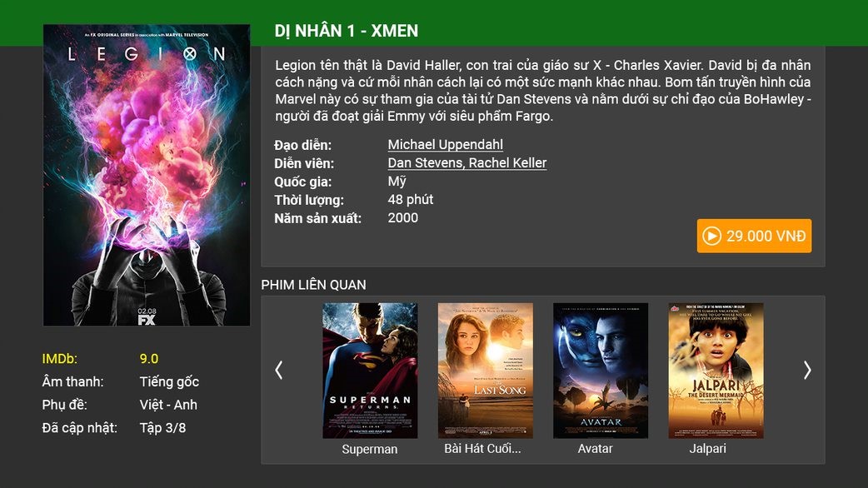Open the Jalpari poster thumbnail

click(x=716, y=370)
